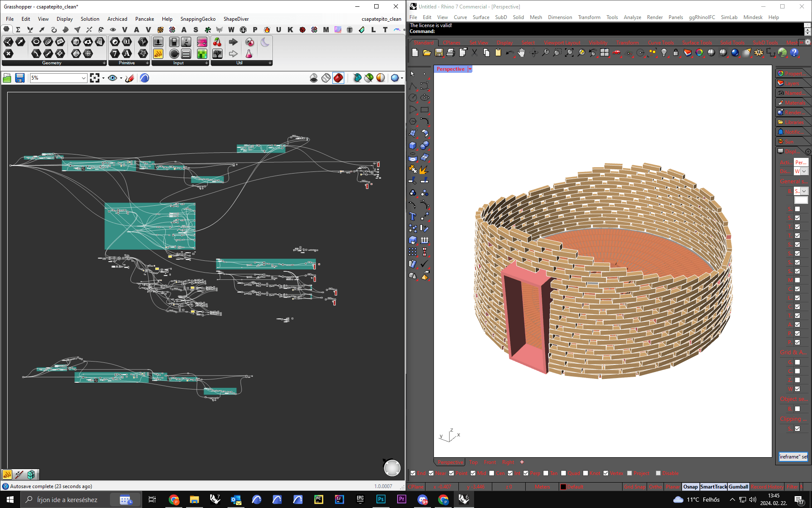The height and width of the screenshot is (508, 812).
Task: Click the Zoom Extents icon in Grasshopper
Action: point(95,78)
